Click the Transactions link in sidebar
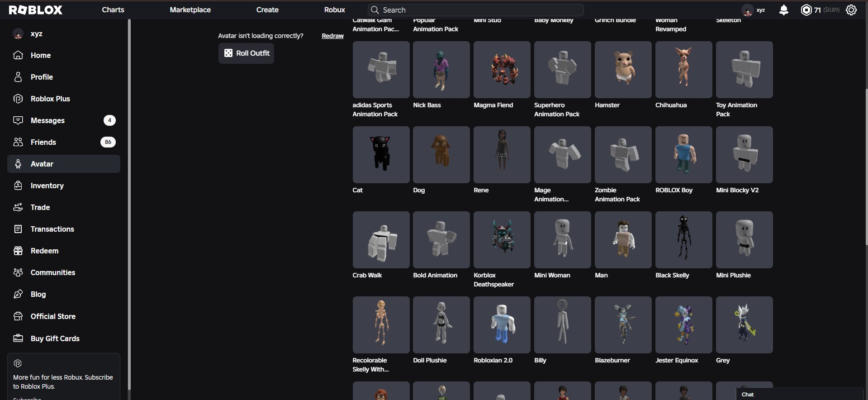868x400 pixels. point(64,229)
